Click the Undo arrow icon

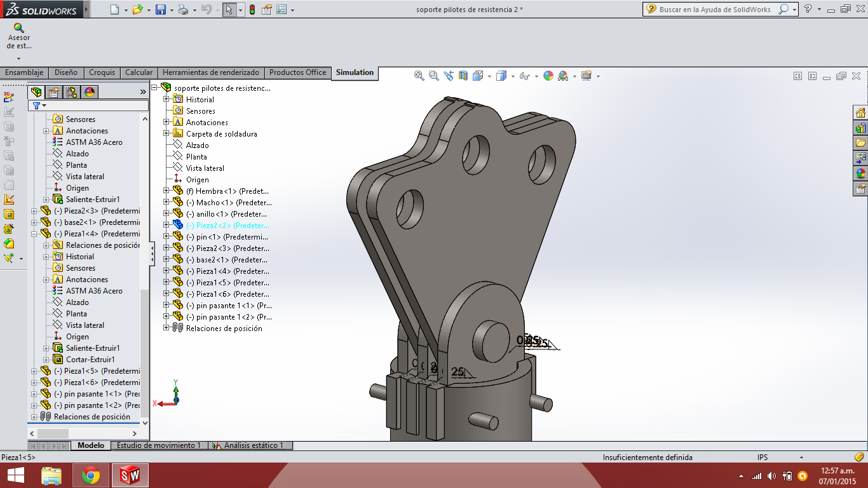click(205, 10)
